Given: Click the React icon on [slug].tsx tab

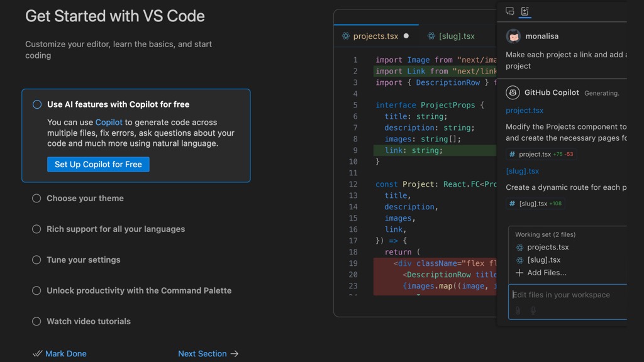Looking at the screenshot, I should pyautogui.click(x=431, y=36).
